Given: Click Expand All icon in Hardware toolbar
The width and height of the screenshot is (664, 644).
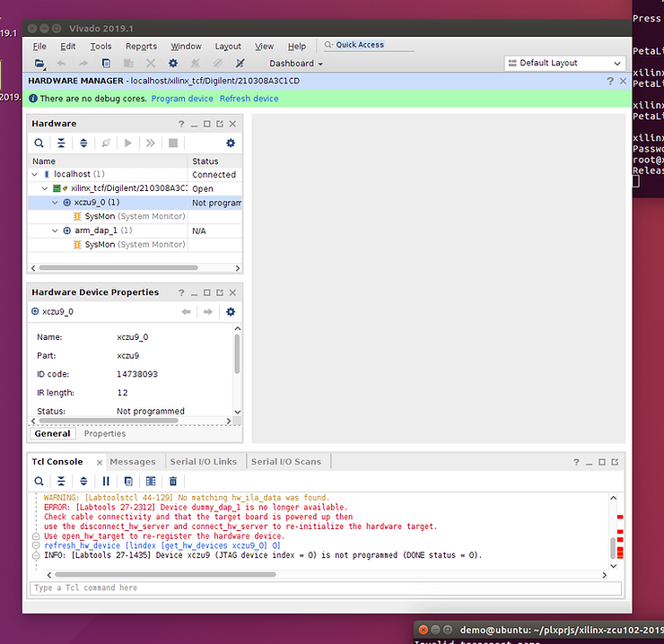Looking at the screenshot, I should click(x=83, y=143).
